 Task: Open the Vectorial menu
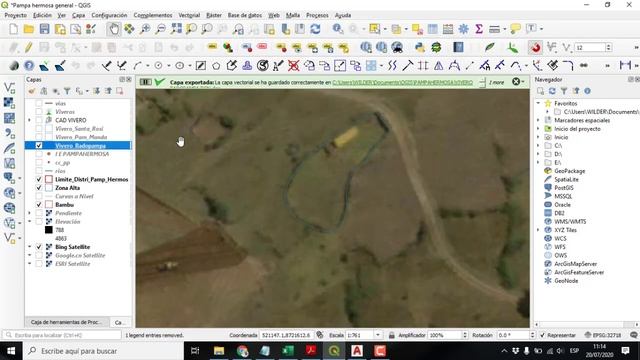click(189, 15)
